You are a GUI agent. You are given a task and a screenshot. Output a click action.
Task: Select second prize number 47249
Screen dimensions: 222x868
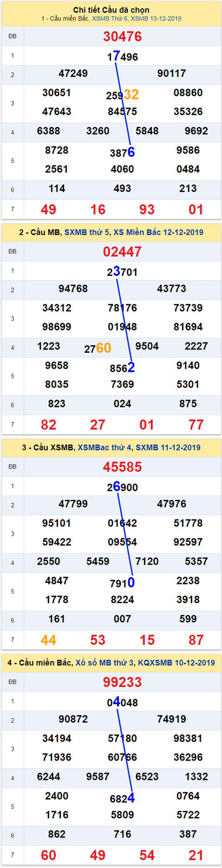click(73, 74)
